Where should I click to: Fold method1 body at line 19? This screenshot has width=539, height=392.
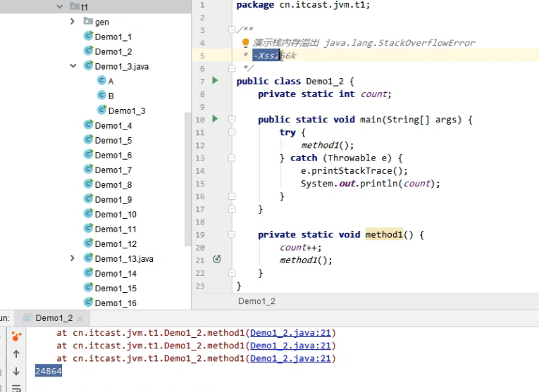tap(232, 234)
